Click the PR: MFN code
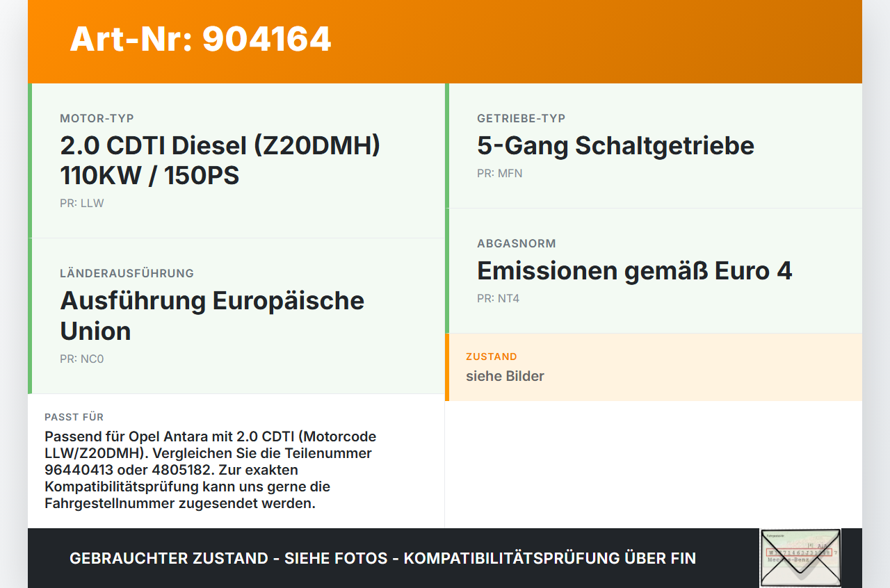Viewport: 890px width, 588px height. point(499,174)
